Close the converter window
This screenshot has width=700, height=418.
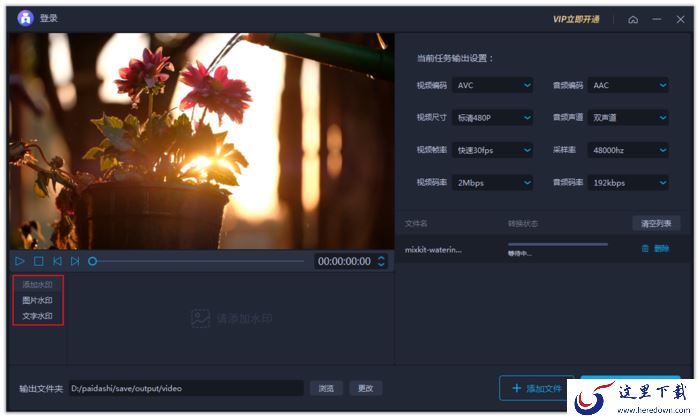680,19
